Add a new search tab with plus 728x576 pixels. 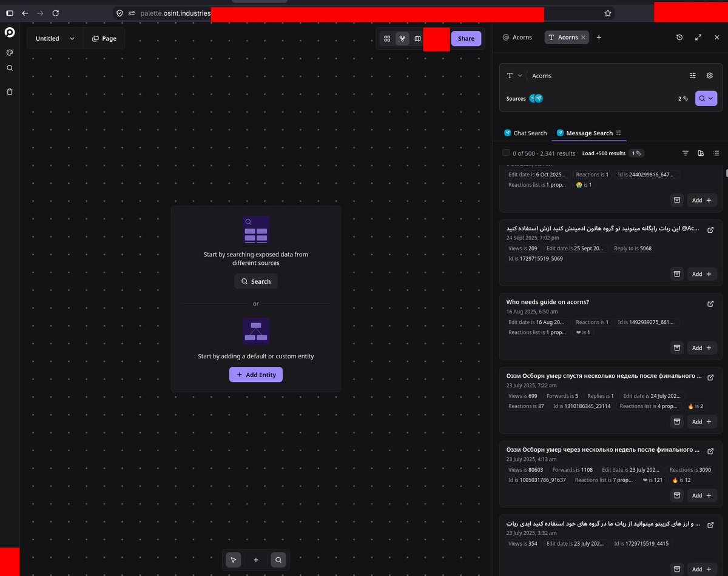(x=599, y=38)
